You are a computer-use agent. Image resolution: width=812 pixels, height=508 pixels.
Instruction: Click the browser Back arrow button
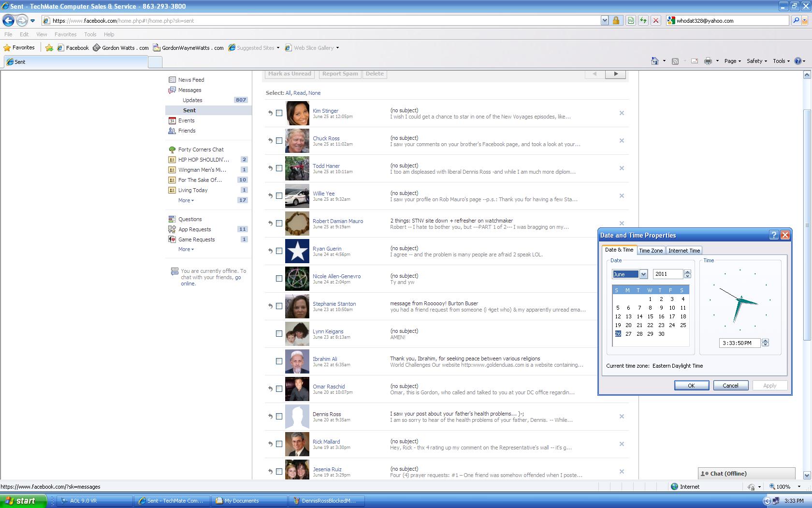pos(8,20)
